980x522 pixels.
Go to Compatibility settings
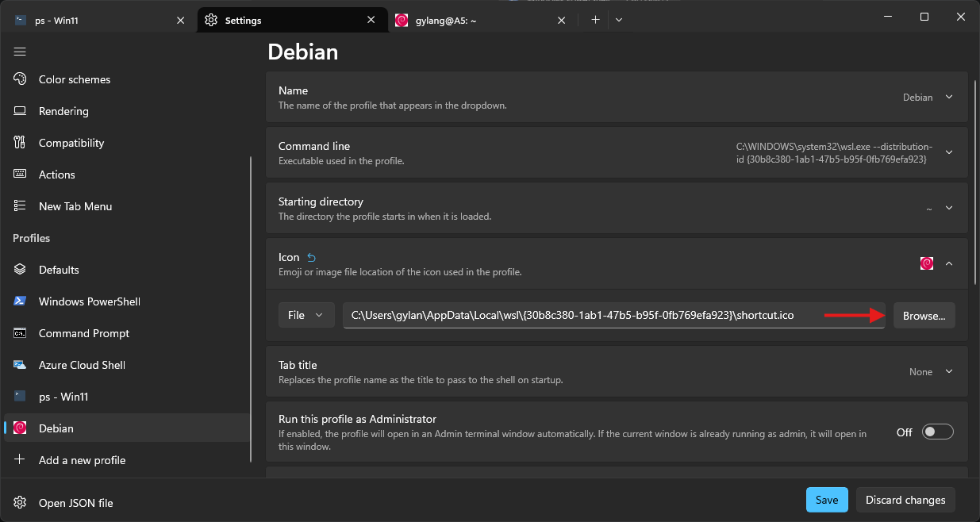[71, 143]
